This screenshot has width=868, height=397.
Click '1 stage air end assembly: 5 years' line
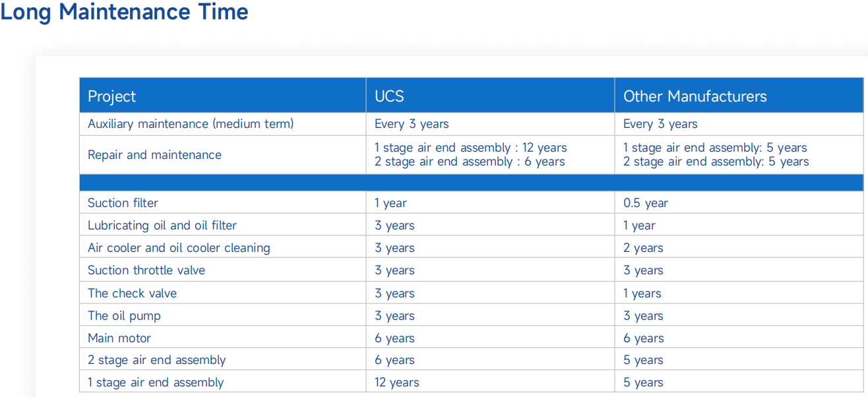tap(715, 148)
